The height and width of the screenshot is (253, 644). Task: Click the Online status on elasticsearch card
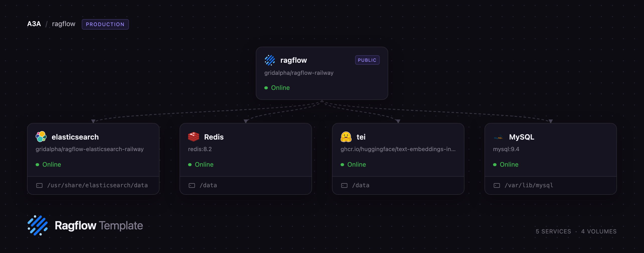pyautogui.click(x=52, y=164)
